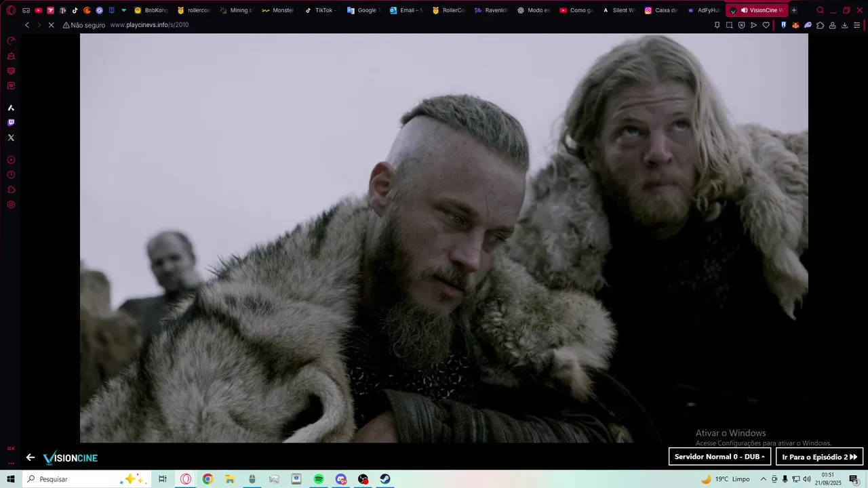Show hidden system tray icons chevron
Image resolution: width=868 pixels, height=488 pixels.
click(764, 479)
